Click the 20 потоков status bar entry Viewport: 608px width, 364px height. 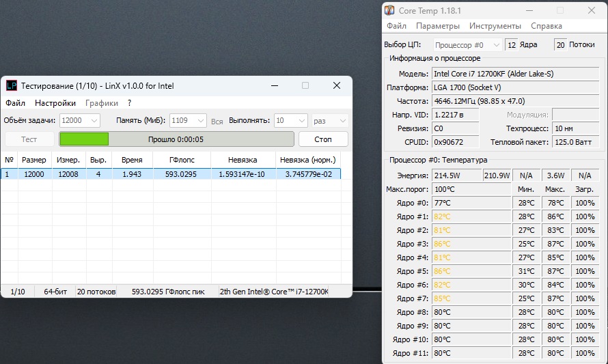tap(96, 292)
